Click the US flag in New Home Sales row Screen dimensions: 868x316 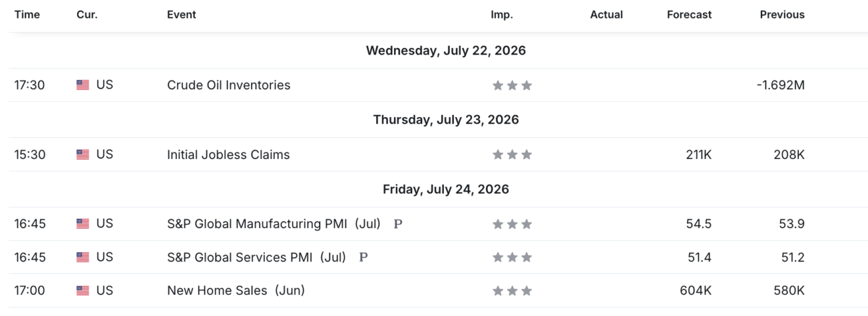coord(83,290)
